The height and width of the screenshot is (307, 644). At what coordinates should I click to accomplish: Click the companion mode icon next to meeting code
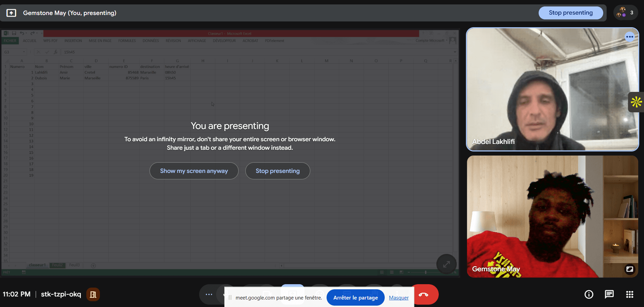93,294
